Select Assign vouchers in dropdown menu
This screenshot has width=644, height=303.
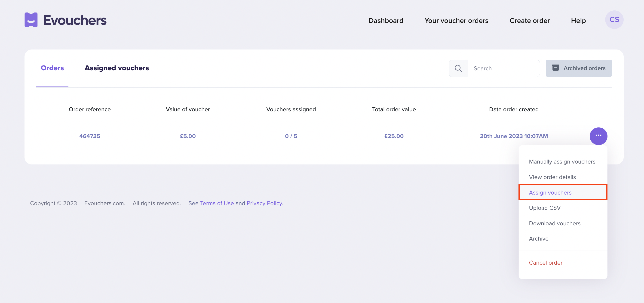563,192
